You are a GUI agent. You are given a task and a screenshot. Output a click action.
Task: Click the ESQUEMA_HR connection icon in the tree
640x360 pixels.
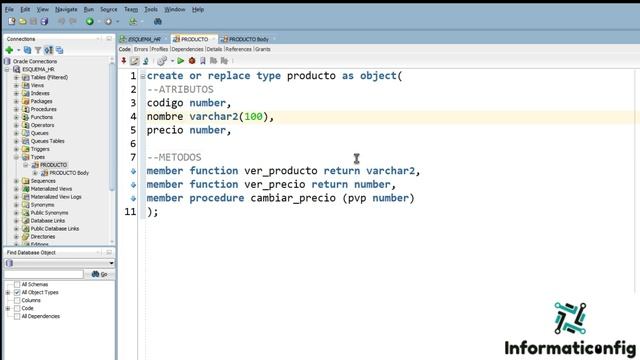(17, 69)
